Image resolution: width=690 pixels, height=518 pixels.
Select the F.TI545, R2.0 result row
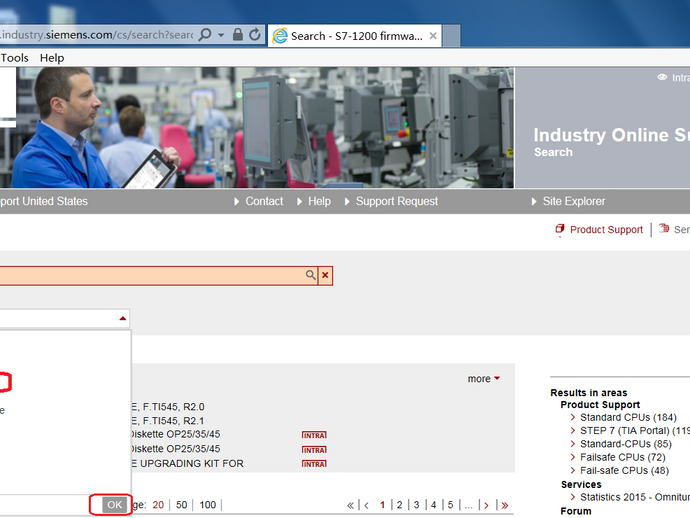pos(168,407)
